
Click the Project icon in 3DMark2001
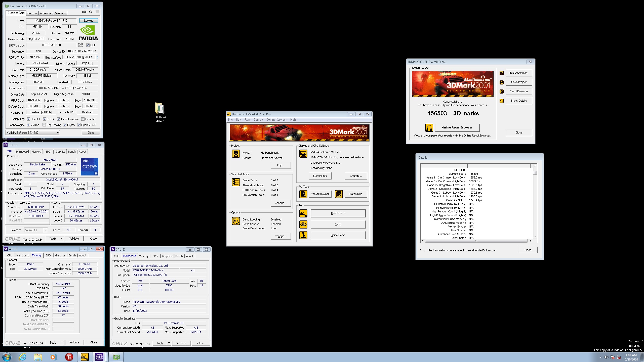(x=236, y=154)
